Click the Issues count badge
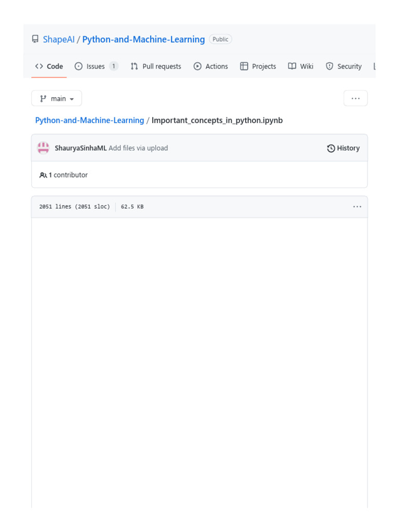Screen dimensions: 399x532 point(113,66)
